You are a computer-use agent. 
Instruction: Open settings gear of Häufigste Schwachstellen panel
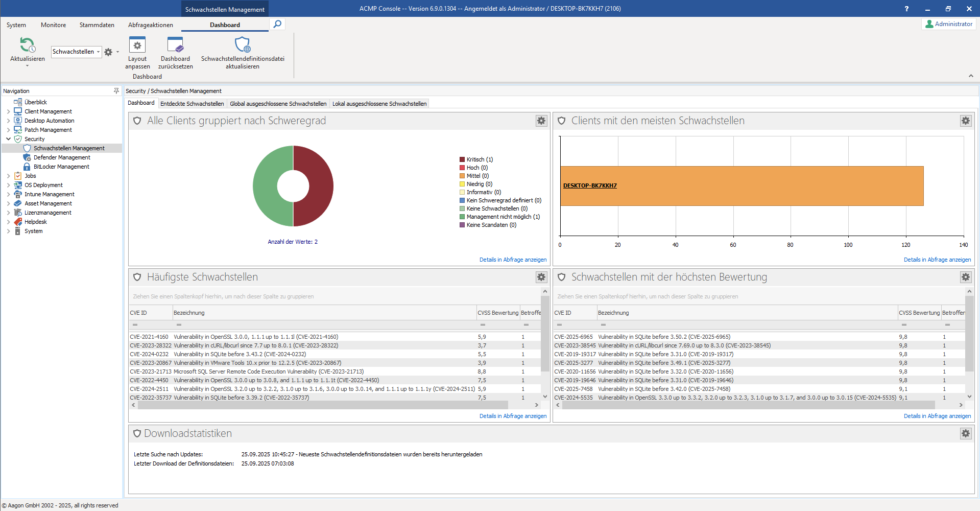(x=541, y=277)
